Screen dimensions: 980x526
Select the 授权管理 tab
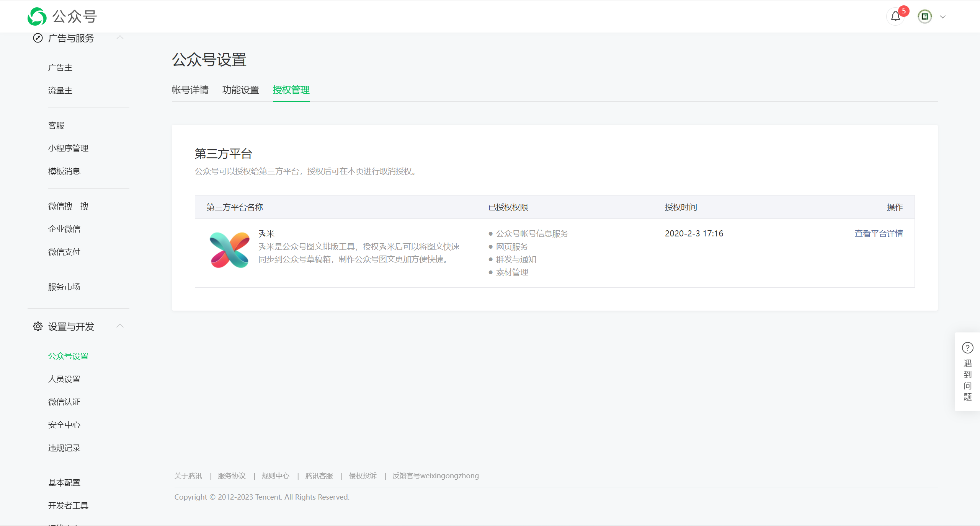click(291, 90)
